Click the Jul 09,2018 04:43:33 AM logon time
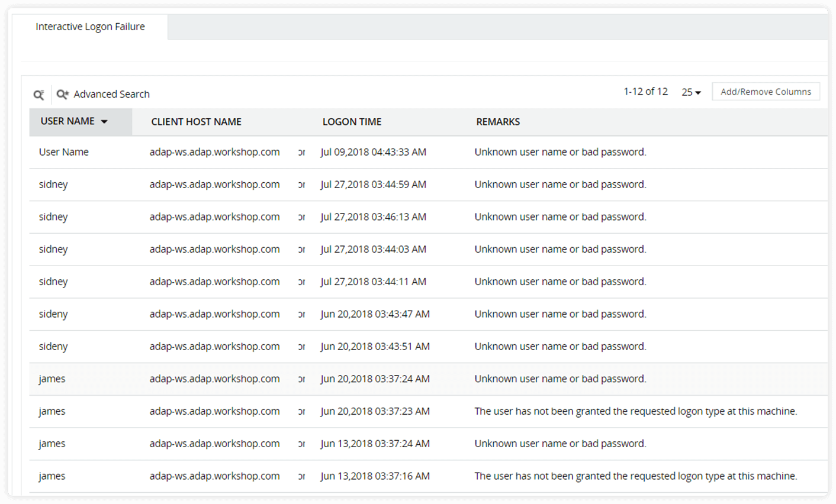This screenshot has width=836, height=504. [374, 152]
